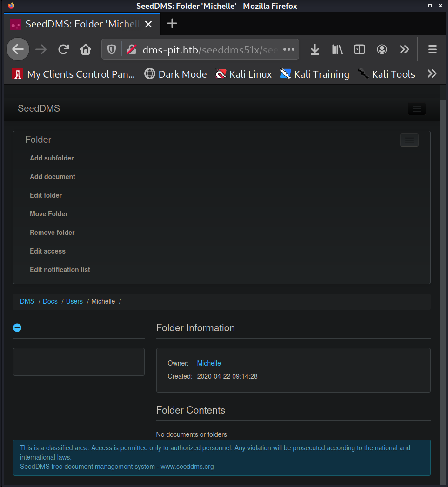Screen dimensions: 448x487
Task: Open the Library bookmarks icon
Action: tap(337, 49)
